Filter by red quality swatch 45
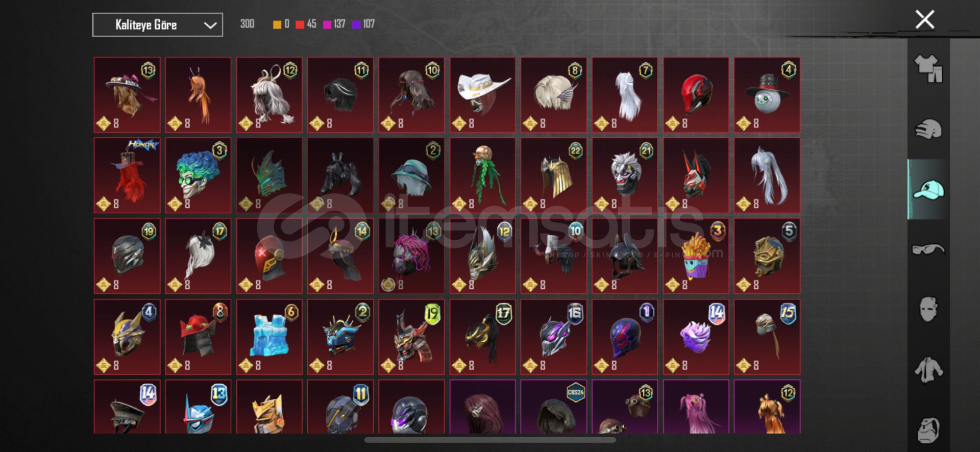The height and width of the screenshot is (452, 980). (306, 24)
